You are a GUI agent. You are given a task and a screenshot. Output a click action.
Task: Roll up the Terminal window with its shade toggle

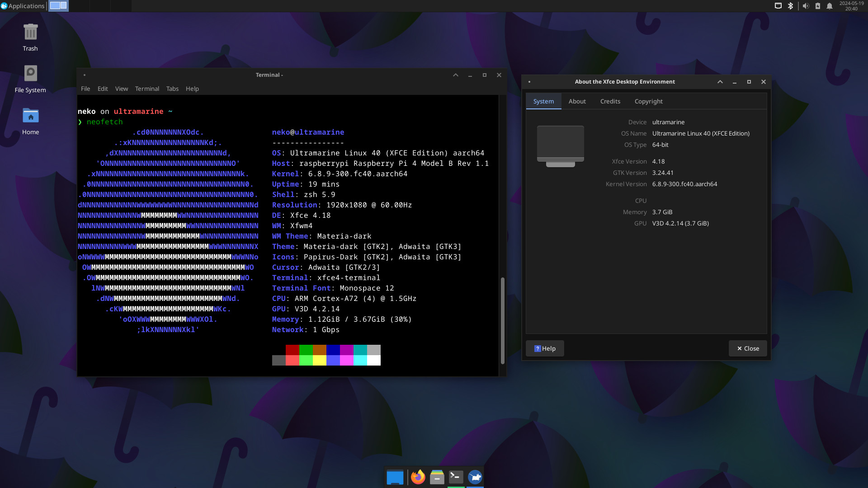pyautogui.click(x=456, y=75)
